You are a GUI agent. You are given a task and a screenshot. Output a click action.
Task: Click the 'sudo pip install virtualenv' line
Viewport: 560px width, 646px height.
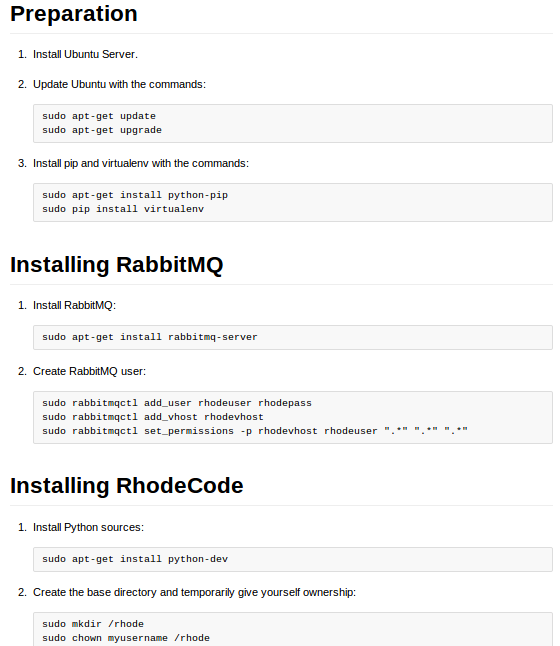[x=123, y=209]
